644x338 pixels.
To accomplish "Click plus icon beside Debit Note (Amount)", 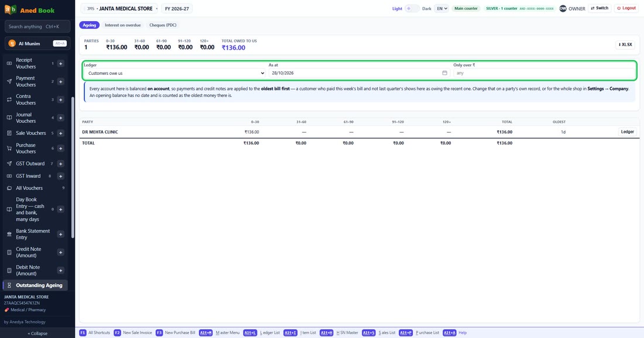I will 60,270.
